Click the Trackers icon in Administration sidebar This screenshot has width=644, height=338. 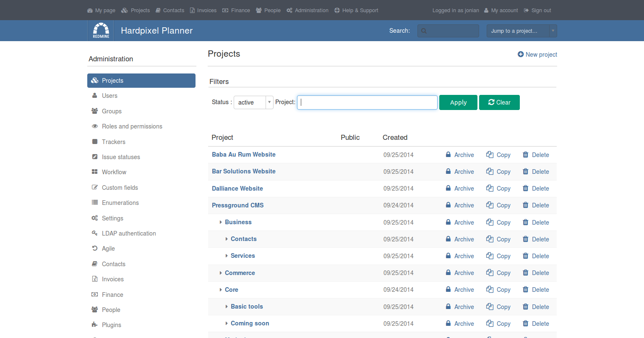coord(95,141)
